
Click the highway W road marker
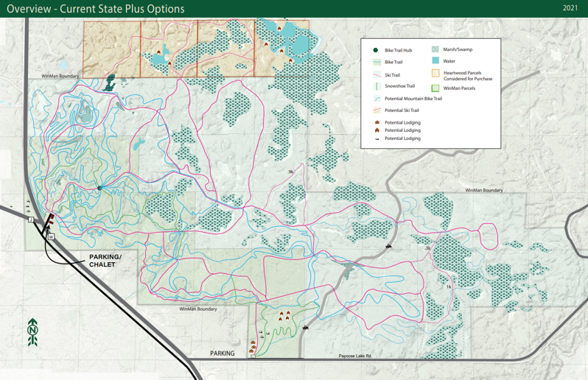pyautogui.click(x=51, y=237)
